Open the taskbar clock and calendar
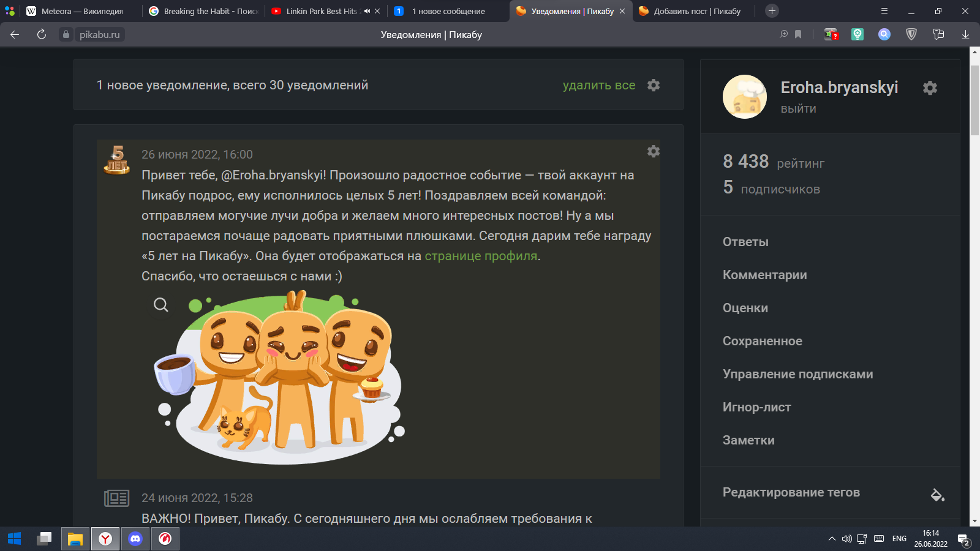 [x=931, y=539]
